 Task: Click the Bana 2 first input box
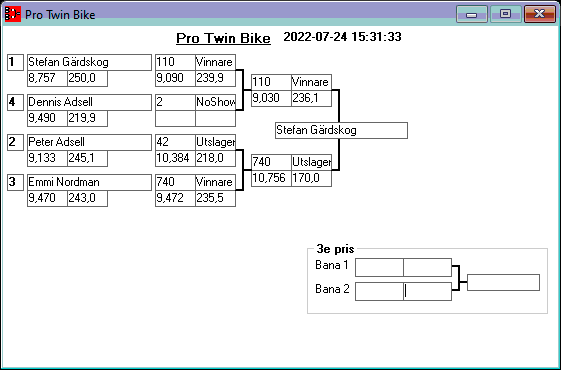pos(379,291)
